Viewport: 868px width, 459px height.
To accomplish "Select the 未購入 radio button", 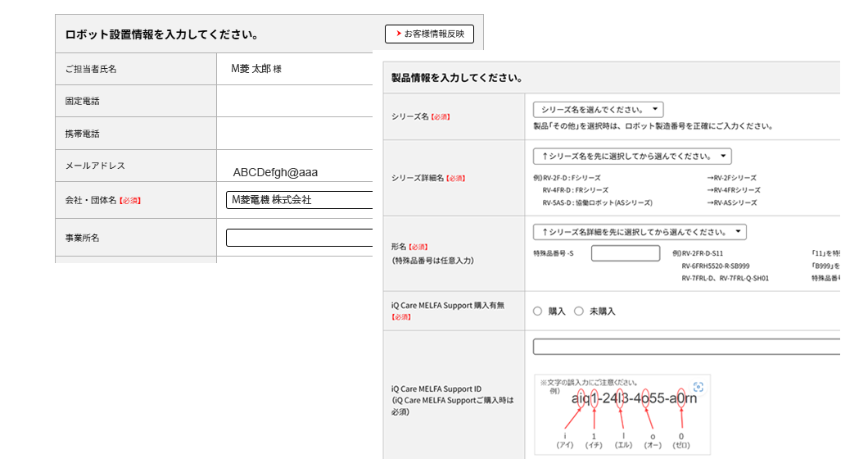I will [578, 311].
